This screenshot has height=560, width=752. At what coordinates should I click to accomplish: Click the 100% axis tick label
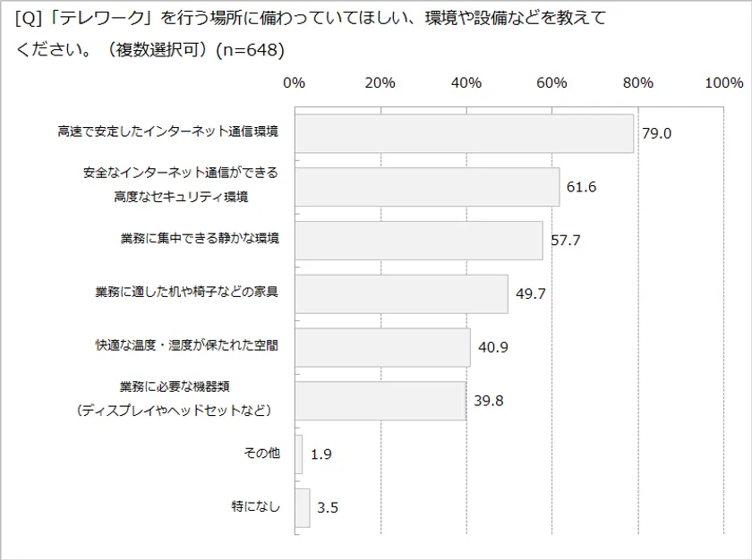pyautogui.click(x=723, y=83)
